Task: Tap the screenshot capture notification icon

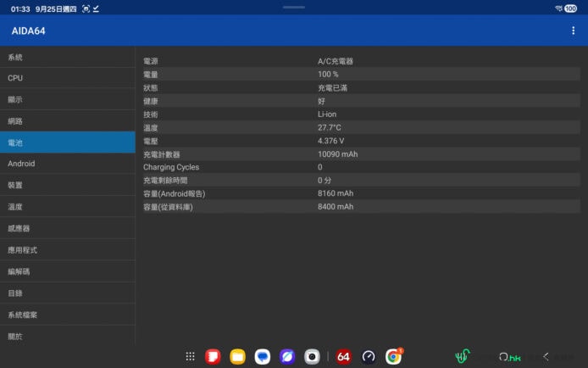Action: tap(86, 8)
